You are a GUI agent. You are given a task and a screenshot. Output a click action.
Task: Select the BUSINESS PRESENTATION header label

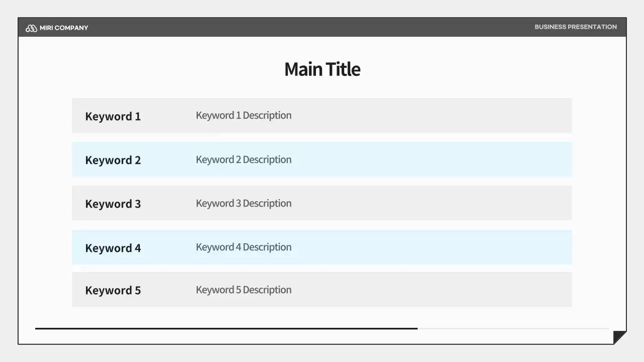click(576, 27)
